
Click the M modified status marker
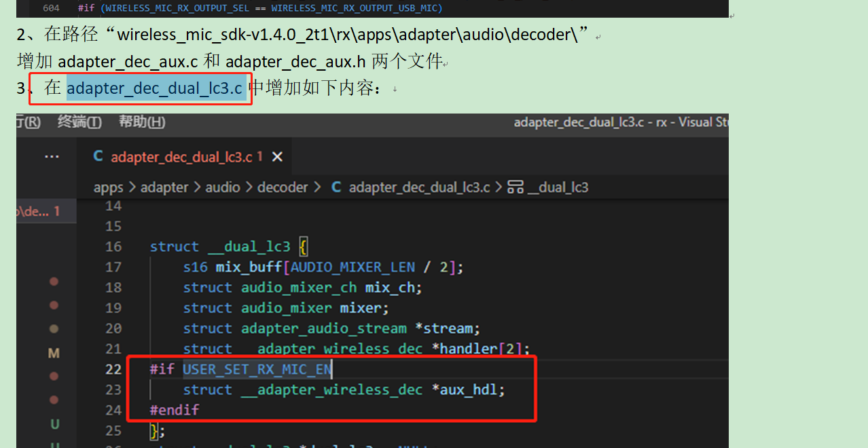[x=54, y=354]
